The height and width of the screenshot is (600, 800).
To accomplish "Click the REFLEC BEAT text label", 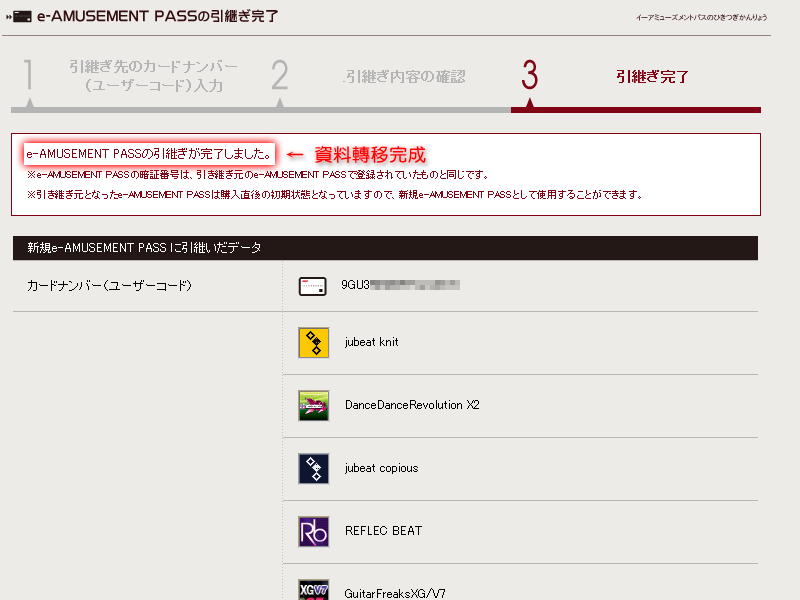I will (x=383, y=531).
